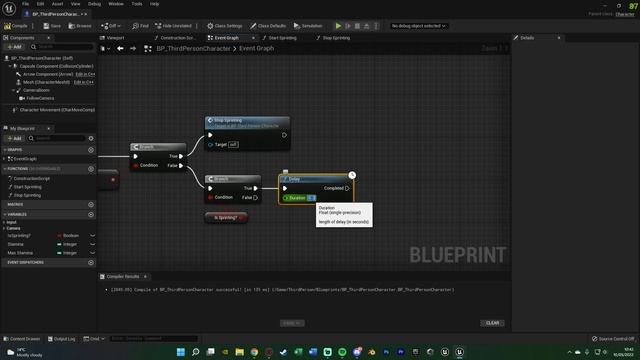The image size is (640, 360).
Task: Click the Compile button
Action: [x=16, y=26]
